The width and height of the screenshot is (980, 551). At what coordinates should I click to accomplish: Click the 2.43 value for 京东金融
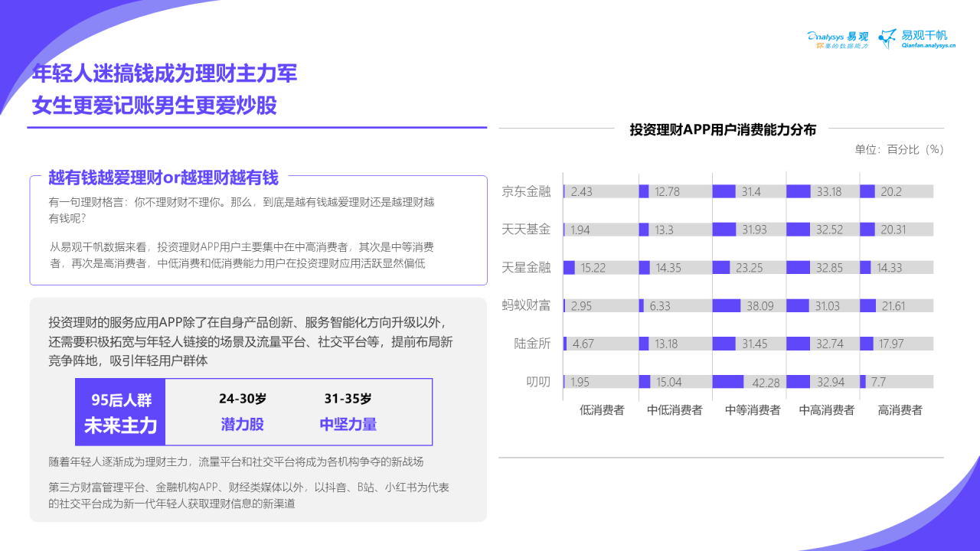tap(581, 192)
